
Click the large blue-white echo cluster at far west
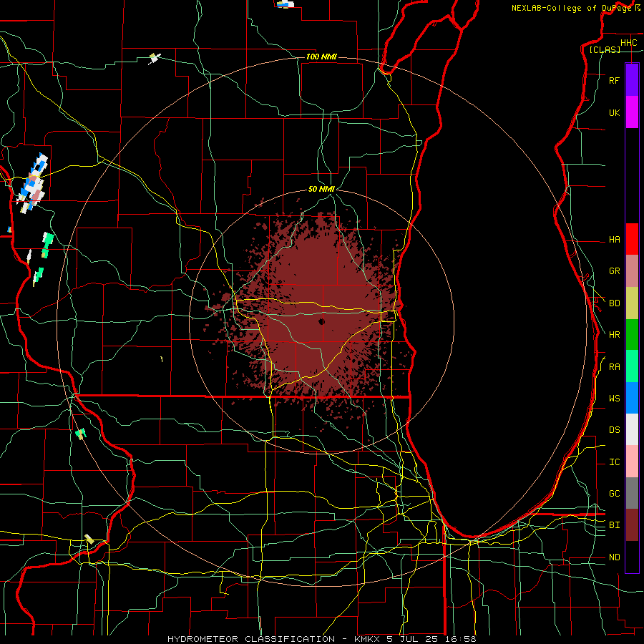[33, 182]
